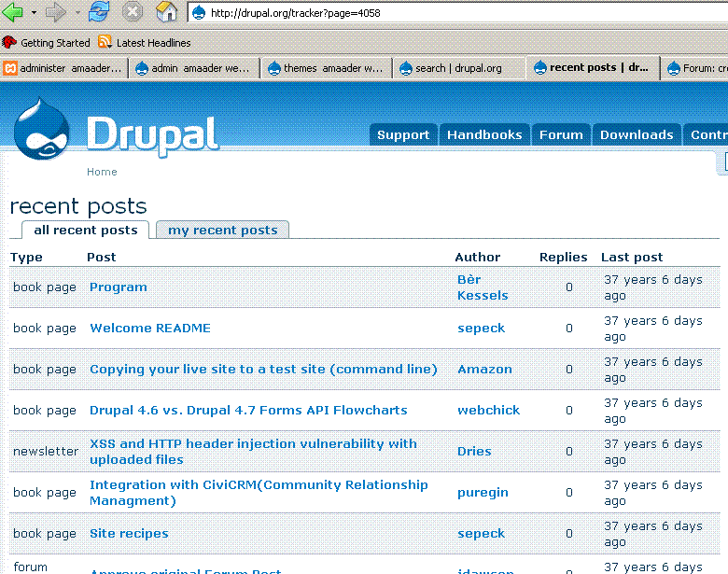Click the newsletter type cell
This screenshot has width=728, height=574.
pos(46,451)
